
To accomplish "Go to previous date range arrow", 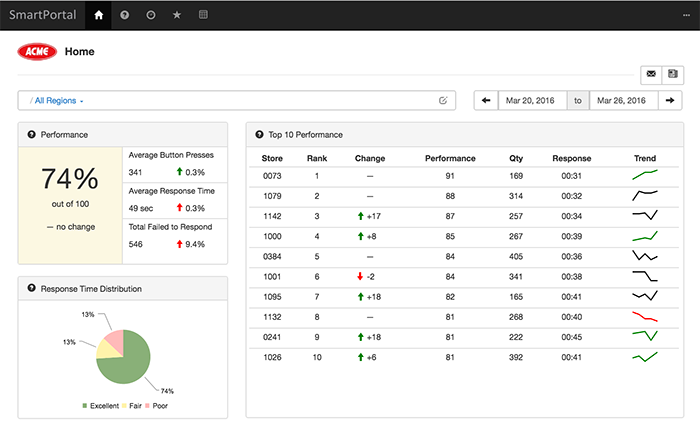I will point(486,100).
